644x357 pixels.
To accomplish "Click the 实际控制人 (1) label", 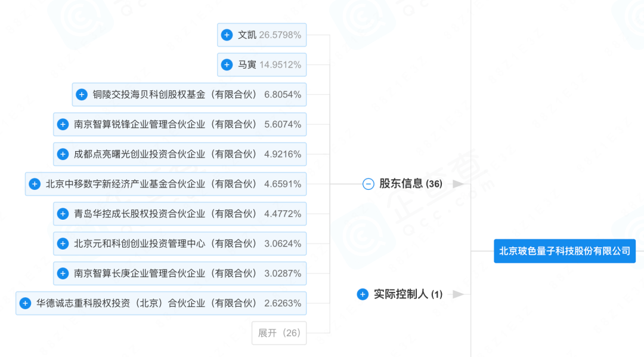I will (x=408, y=294).
